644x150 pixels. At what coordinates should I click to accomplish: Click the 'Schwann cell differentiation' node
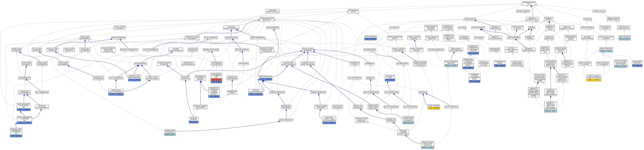click(358, 107)
